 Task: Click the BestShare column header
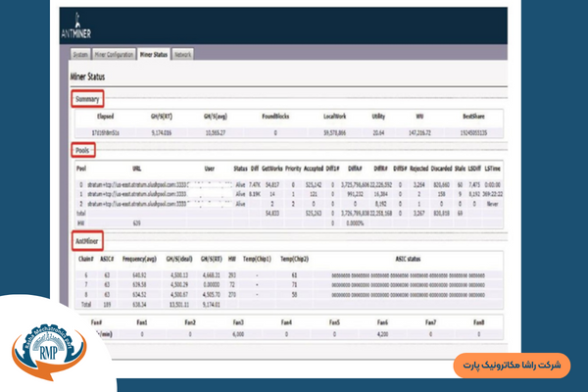(474, 116)
